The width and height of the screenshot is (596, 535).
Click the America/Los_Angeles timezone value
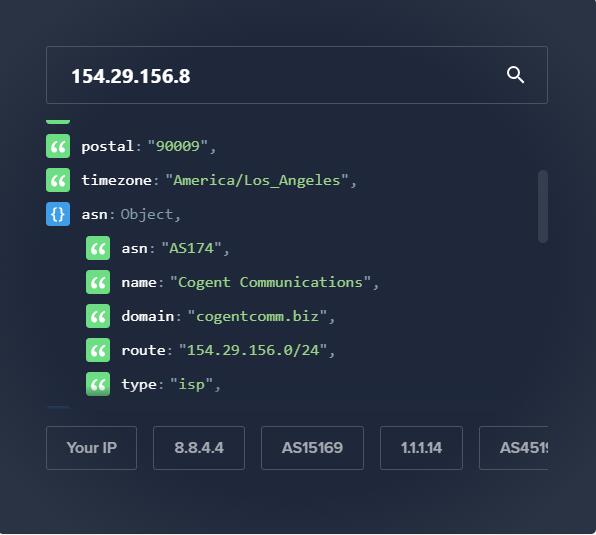(257, 180)
